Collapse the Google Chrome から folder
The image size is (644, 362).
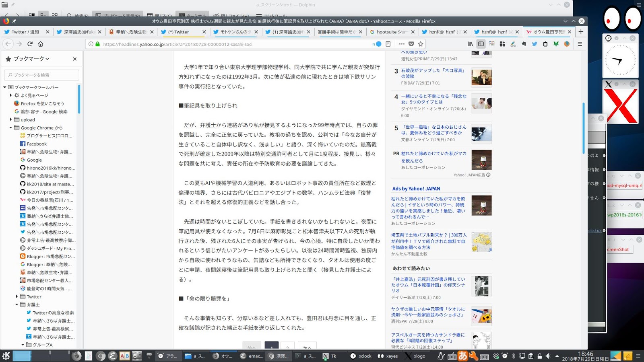(11, 128)
